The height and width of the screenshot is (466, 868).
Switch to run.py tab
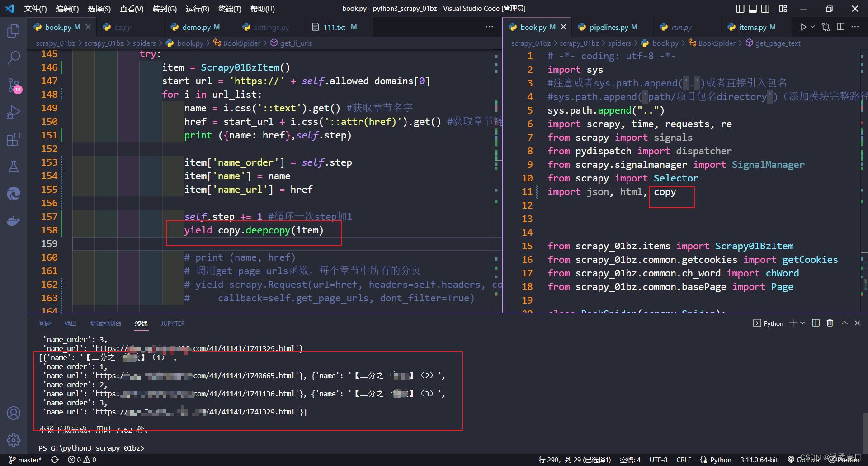pyautogui.click(x=681, y=27)
